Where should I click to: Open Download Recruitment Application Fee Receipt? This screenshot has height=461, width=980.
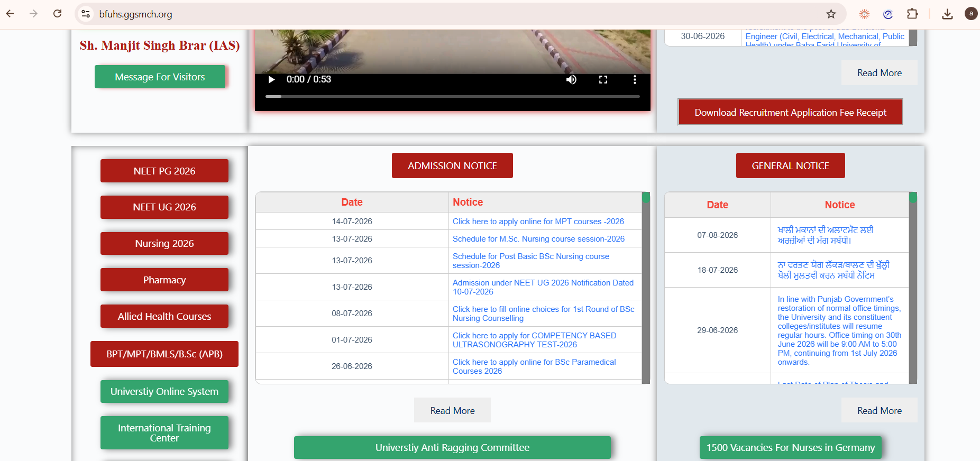tap(790, 112)
